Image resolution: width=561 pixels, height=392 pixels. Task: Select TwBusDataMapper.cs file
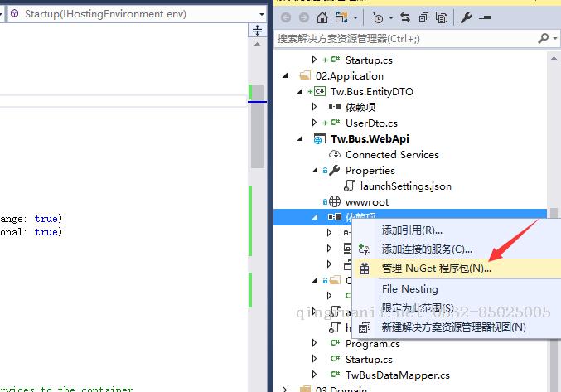click(398, 375)
